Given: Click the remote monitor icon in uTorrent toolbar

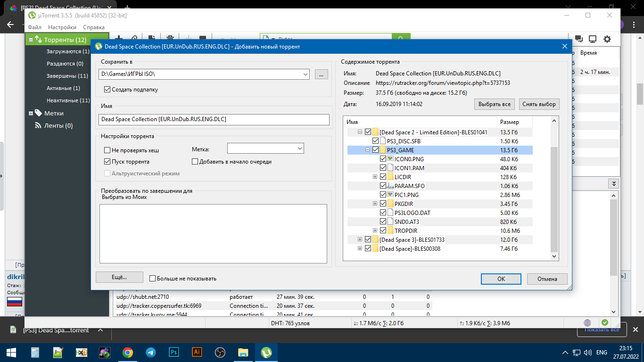Looking at the screenshot, I should pyautogui.click(x=593, y=39).
